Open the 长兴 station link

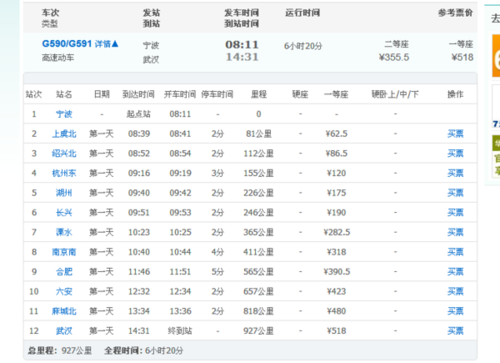pyautogui.click(x=64, y=212)
